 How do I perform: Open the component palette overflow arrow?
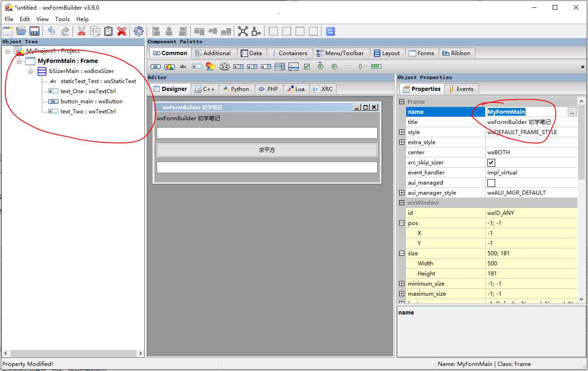(582, 67)
